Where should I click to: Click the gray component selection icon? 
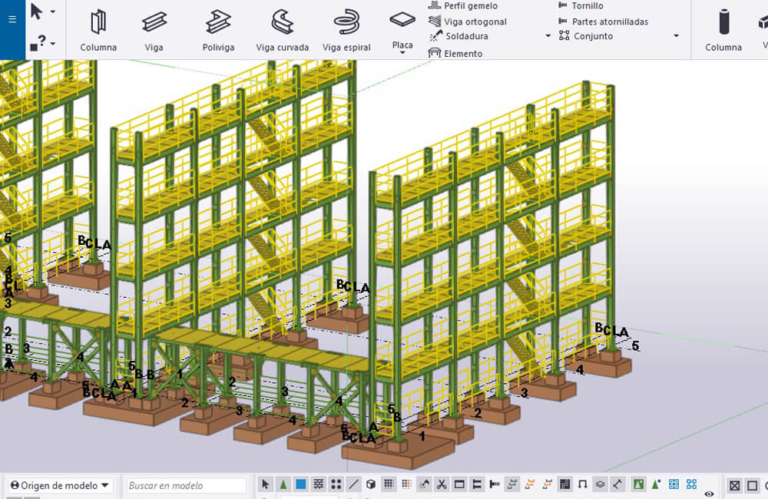pos(512,484)
